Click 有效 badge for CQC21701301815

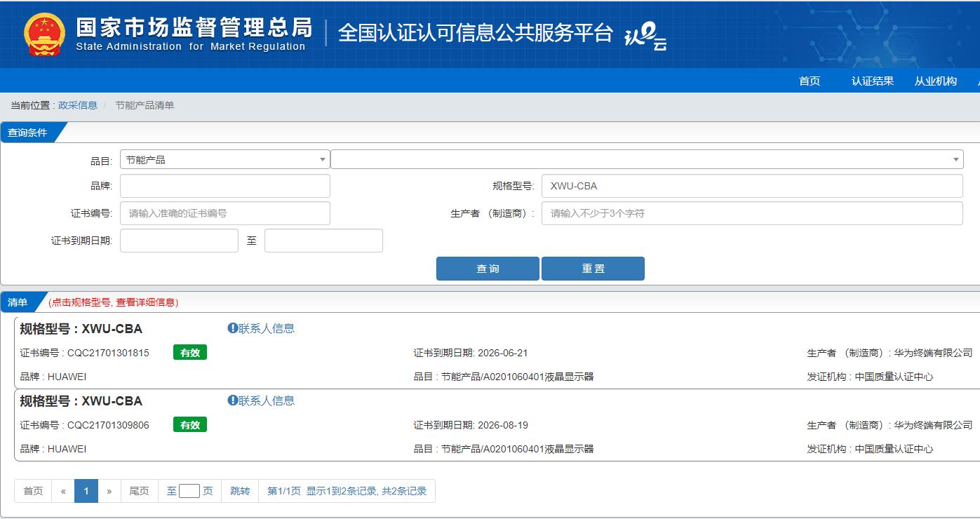tap(190, 353)
